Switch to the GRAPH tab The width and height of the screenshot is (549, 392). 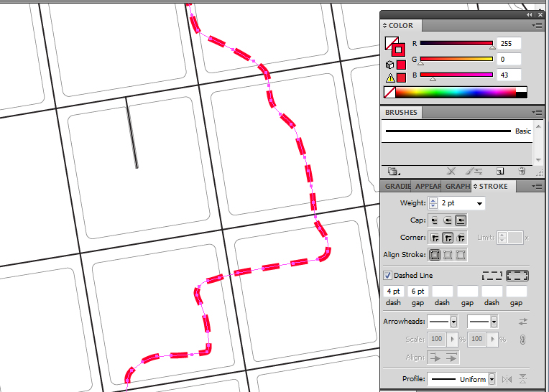click(456, 187)
